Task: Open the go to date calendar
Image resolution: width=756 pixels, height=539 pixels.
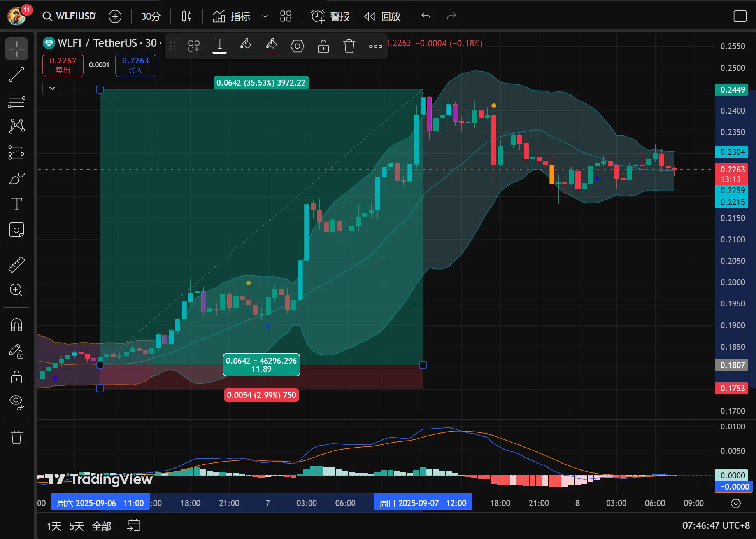Action: [134, 525]
